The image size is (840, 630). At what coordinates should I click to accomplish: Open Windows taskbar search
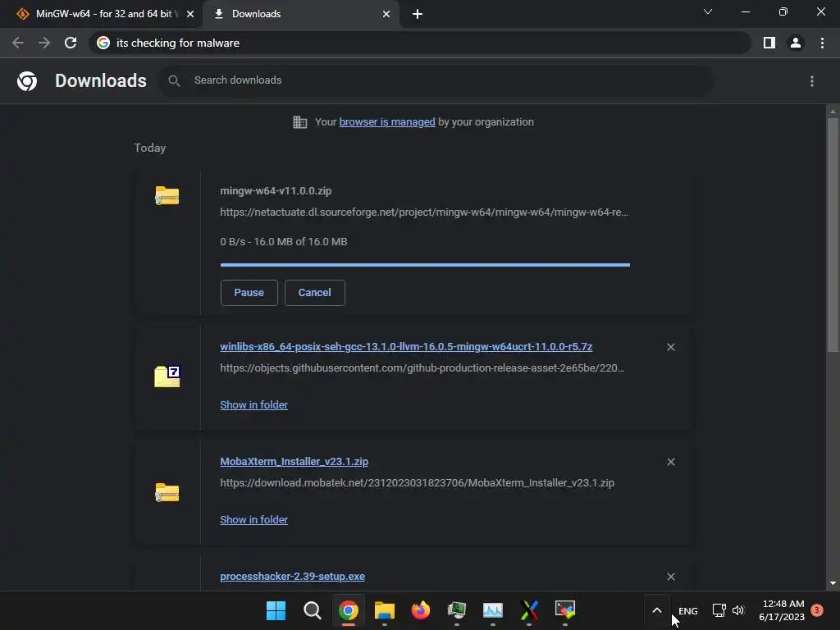(313, 610)
